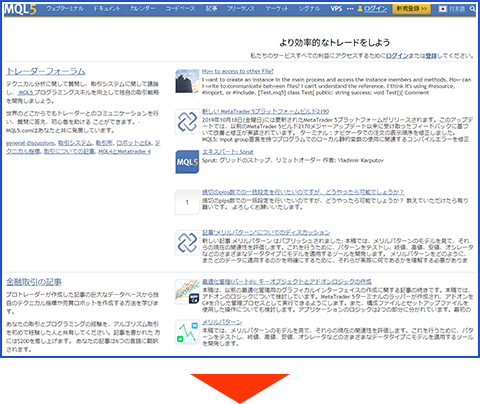
Task: Click building photo avatar of first post
Action: click(187, 81)
